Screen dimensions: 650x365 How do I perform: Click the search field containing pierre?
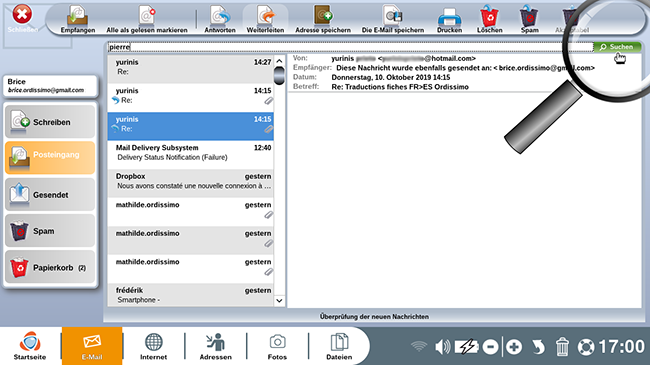(x=350, y=47)
